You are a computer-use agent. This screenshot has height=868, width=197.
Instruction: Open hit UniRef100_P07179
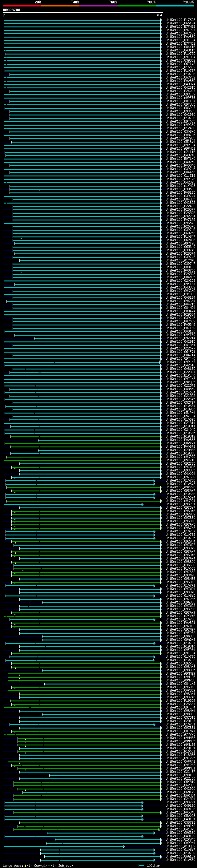click(x=180, y=219)
